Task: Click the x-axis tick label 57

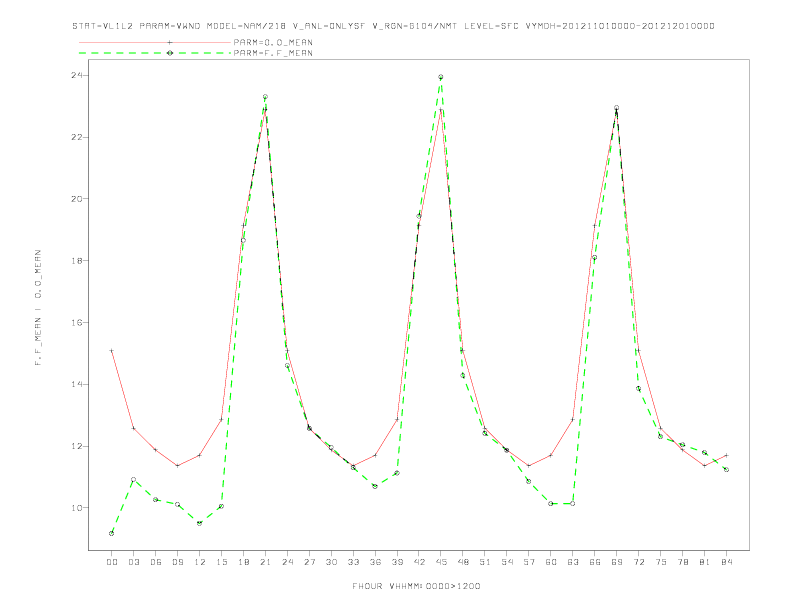Action: pyautogui.click(x=529, y=562)
